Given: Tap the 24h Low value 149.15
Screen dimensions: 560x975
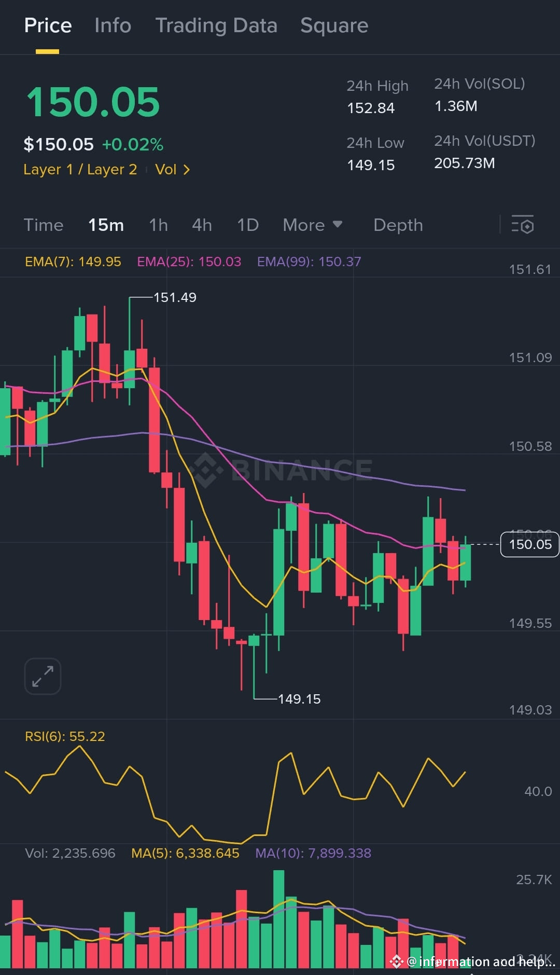Looking at the screenshot, I should click(x=371, y=165).
